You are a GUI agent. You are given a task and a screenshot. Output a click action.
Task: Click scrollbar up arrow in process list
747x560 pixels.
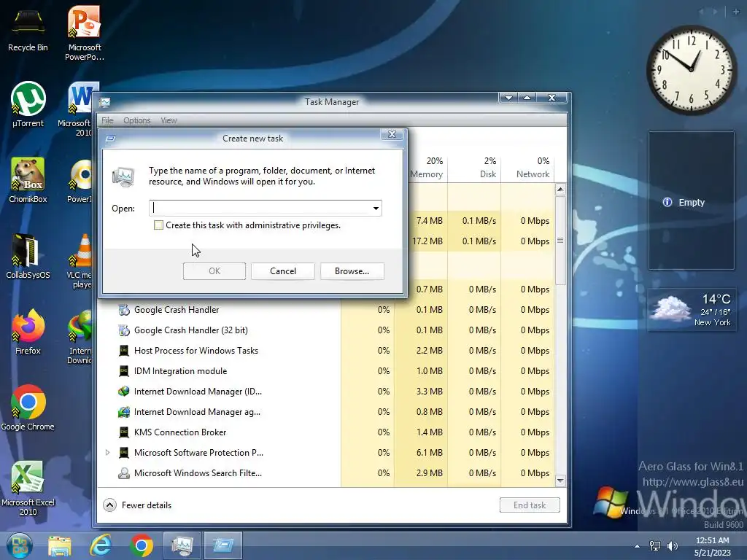pyautogui.click(x=560, y=190)
